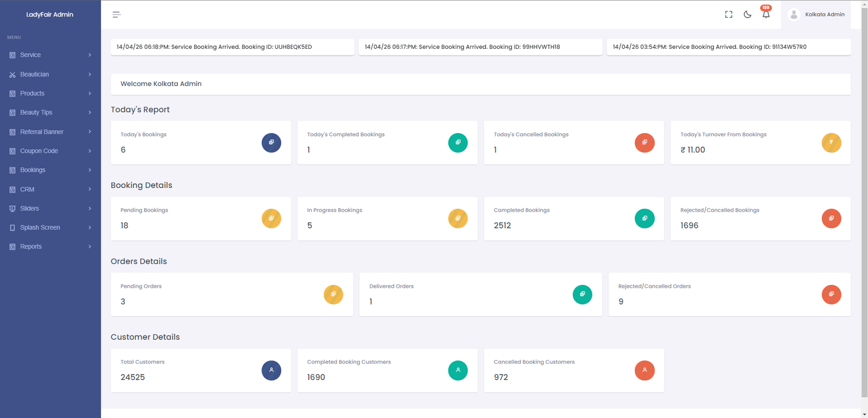Screen dimensions: 868x418
Task: Click the Coupon Code menu icon
Action: [12, 151]
